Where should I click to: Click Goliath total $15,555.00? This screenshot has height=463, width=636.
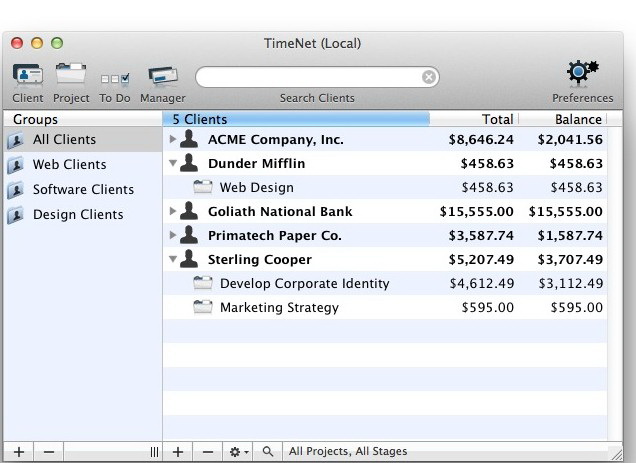coord(477,211)
